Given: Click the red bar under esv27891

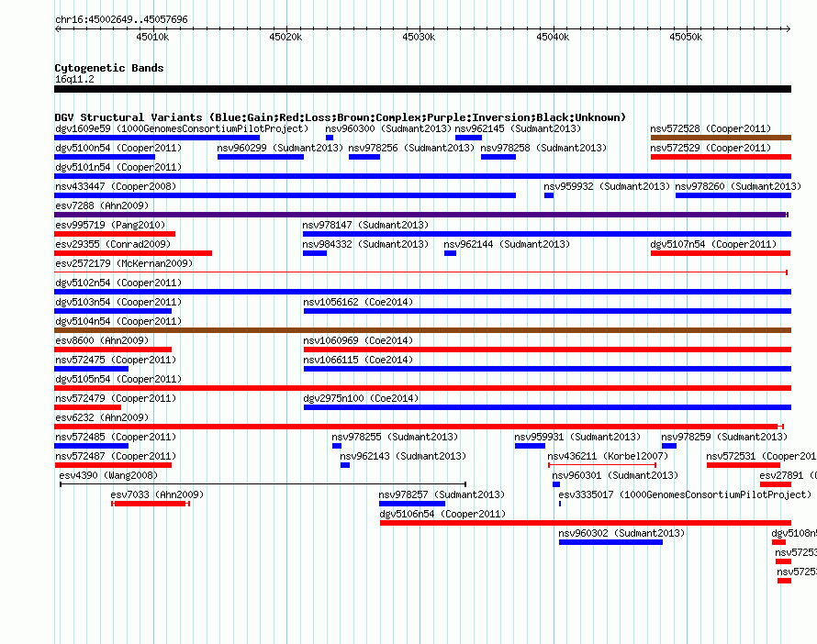Looking at the screenshot, I should [x=776, y=484].
